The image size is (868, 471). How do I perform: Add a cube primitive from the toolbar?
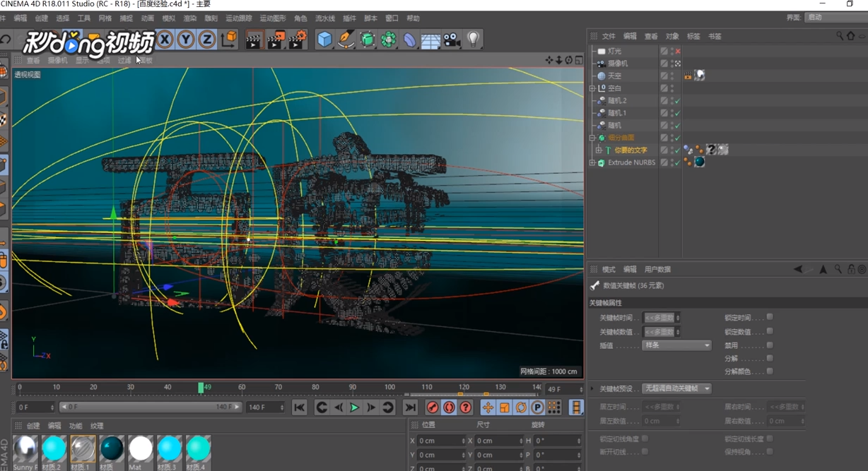point(324,40)
